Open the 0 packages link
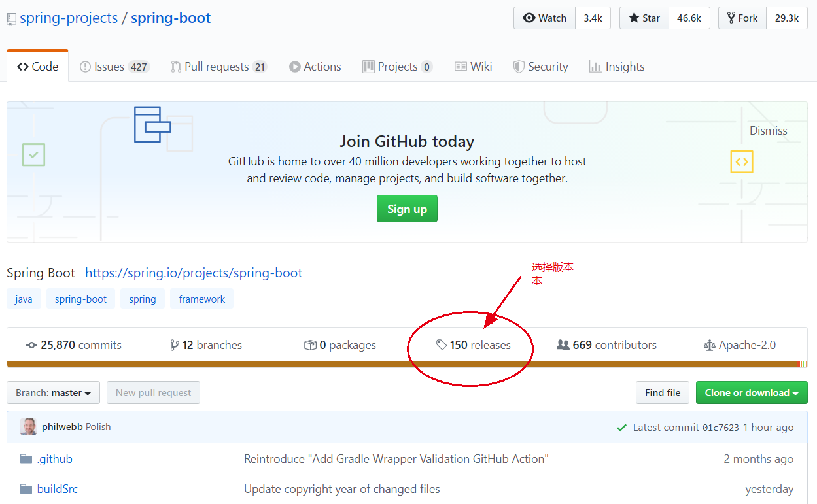 (x=340, y=345)
